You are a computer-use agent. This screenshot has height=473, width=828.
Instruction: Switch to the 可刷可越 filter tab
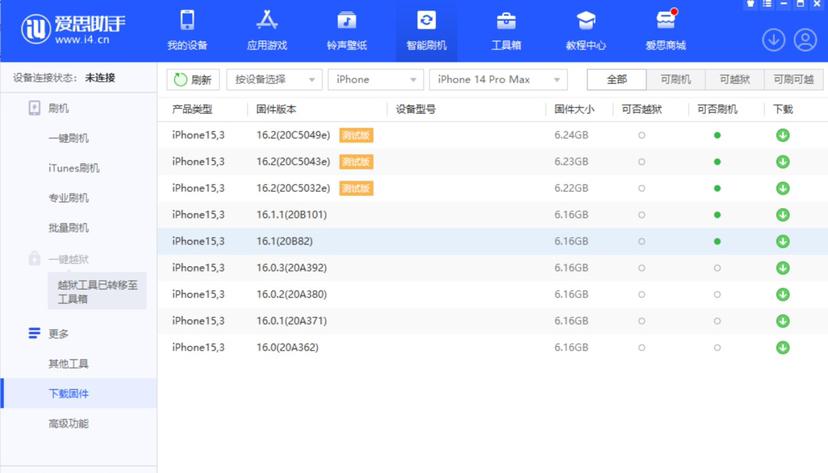tap(794, 80)
